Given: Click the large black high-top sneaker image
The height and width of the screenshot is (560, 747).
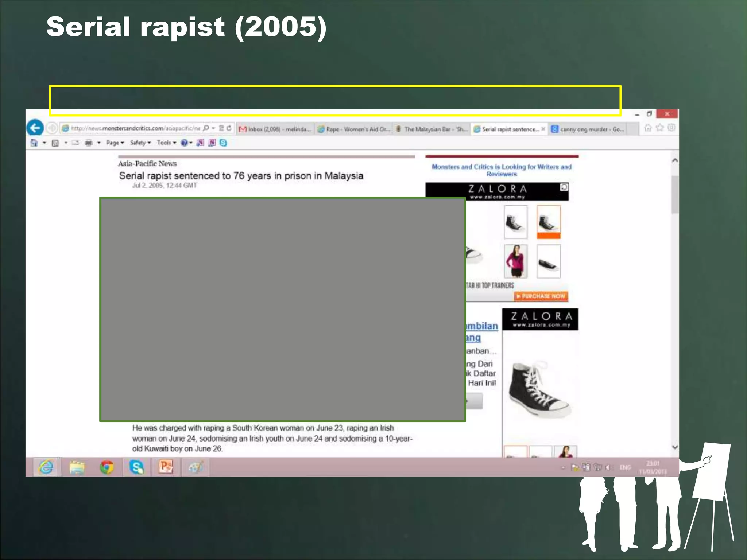Looking at the screenshot, I should click(540, 389).
